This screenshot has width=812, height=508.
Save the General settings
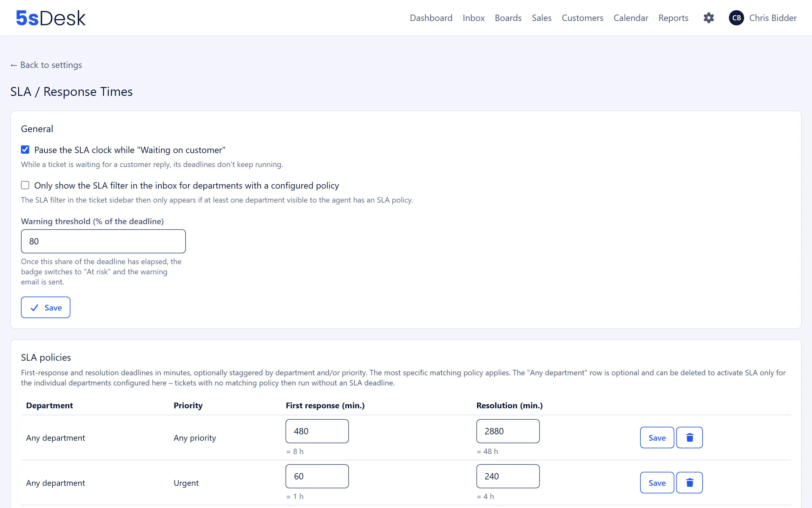(46, 307)
